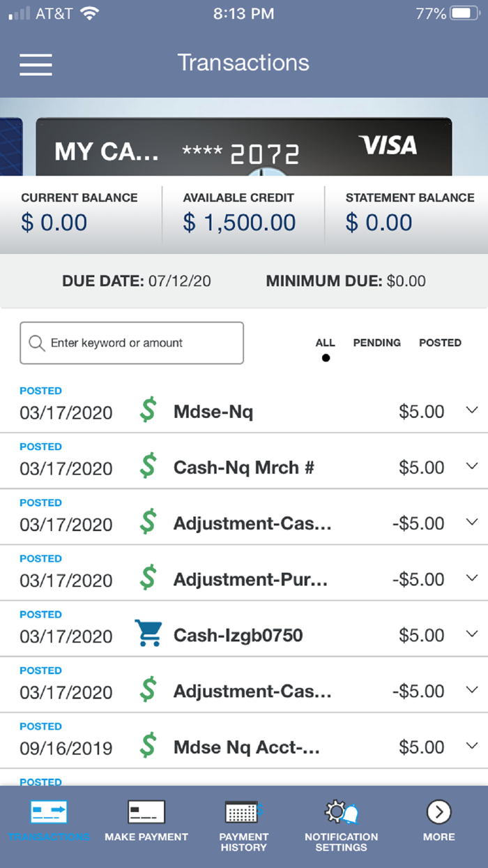Screen dimensions: 488x868
Task: Select the POSTED transactions filter
Action: 440,343
